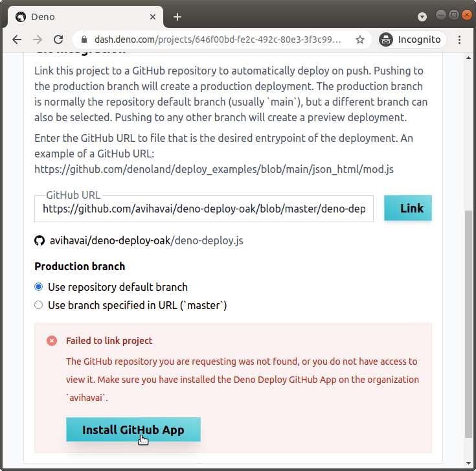Click the browser back arrow
The width and height of the screenshot is (476, 471).
click(17, 40)
